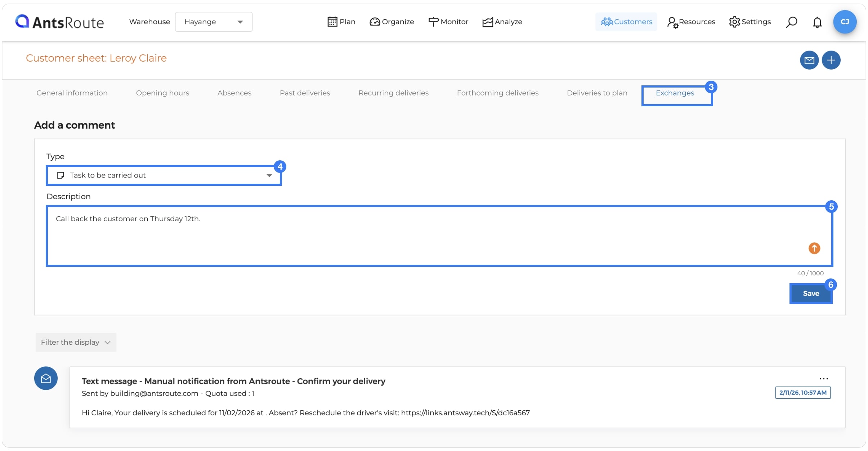Screen dimensions: 868x451
Task: Click the '40 / 1000' character counter
Action: (810, 273)
